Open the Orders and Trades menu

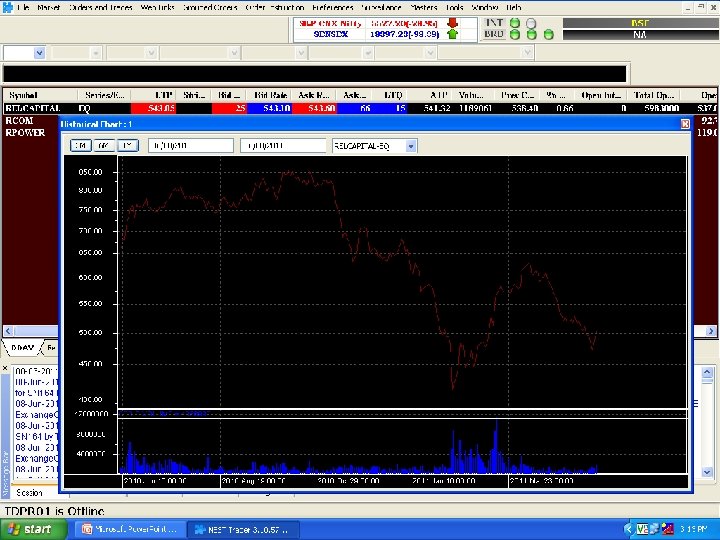101,7
